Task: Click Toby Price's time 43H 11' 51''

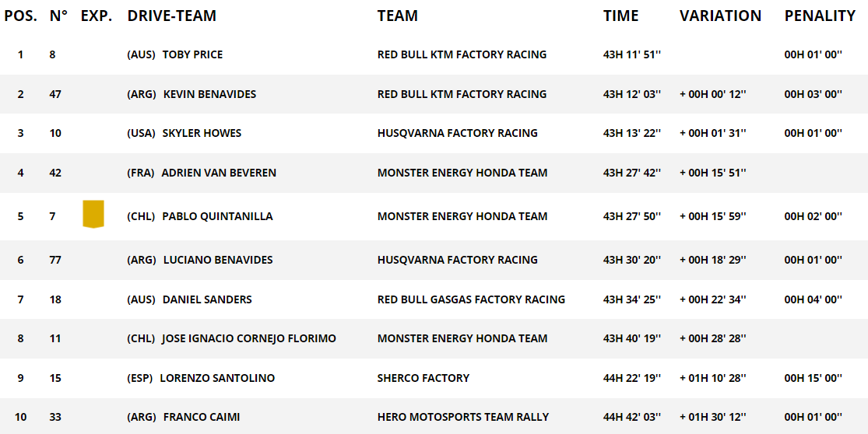Action: (x=632, y=54)
